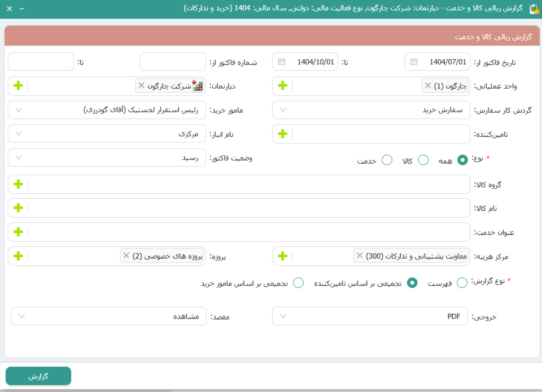
Task: Click plus icon in گروه کالا field
Action: click(x=18, y=184)
